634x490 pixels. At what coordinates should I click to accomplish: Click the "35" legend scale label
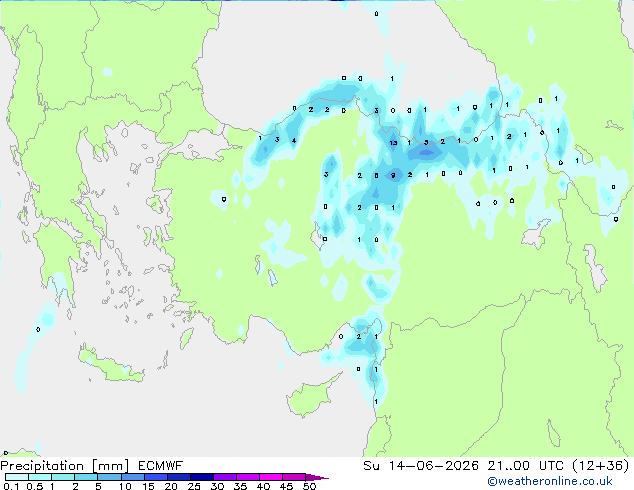tap(240, 486)
